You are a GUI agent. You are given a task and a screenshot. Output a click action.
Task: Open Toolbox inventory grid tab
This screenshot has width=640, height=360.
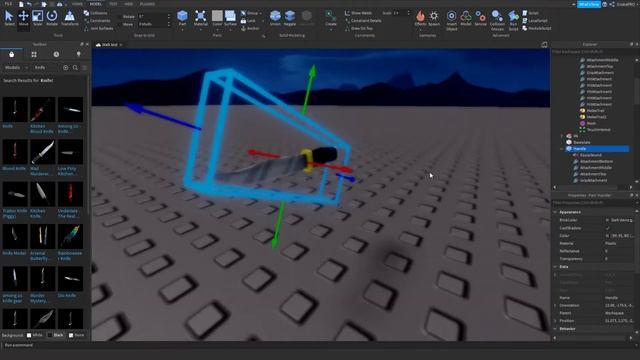34,54
